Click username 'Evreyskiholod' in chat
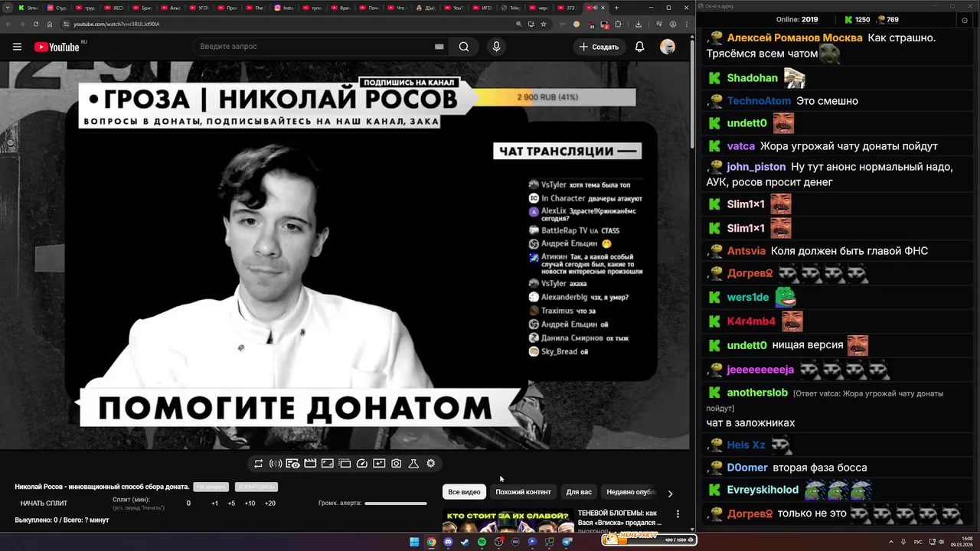This screenshot has width=980, height=551. [x=763, y=490]
